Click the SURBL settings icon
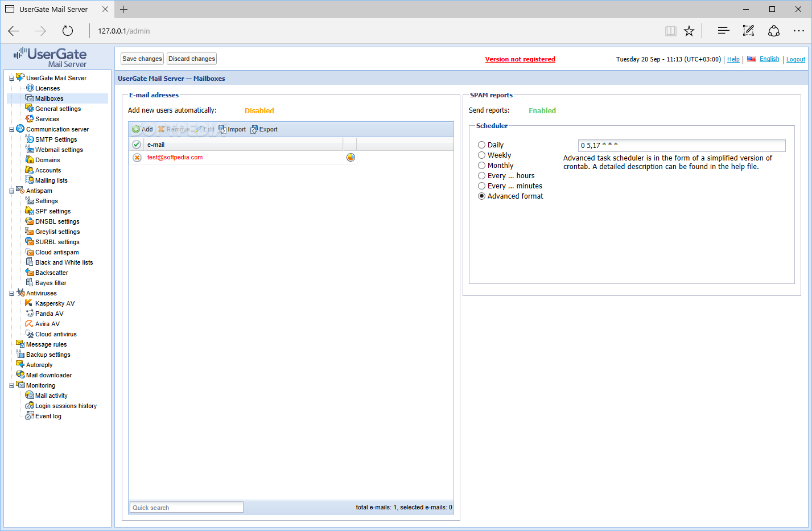Image resolution: width=812 pixels, height=531 pixels. (x=30, y=241)
